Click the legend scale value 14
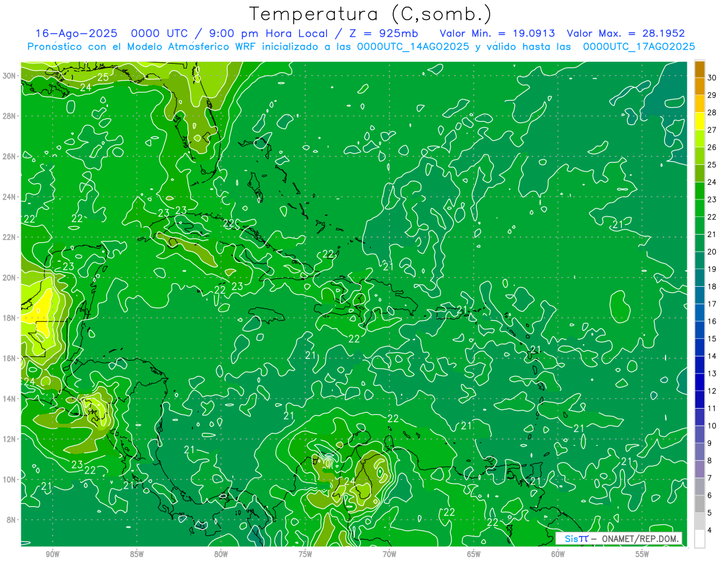The height and width of the screenshot is (562, 728). point(713,356)
